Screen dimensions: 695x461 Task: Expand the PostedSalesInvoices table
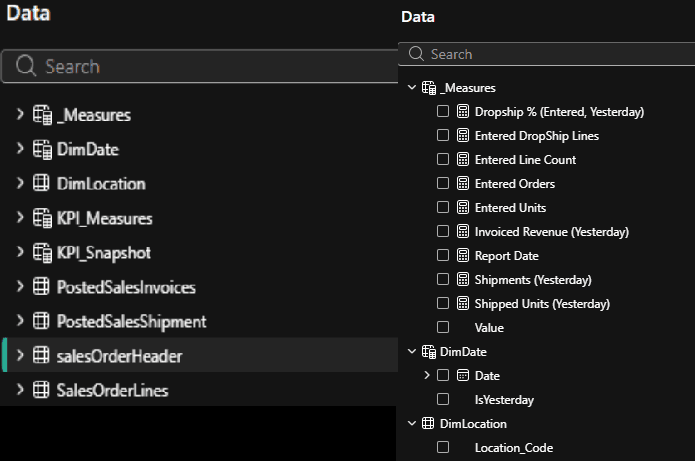click(x=20, y=286)
